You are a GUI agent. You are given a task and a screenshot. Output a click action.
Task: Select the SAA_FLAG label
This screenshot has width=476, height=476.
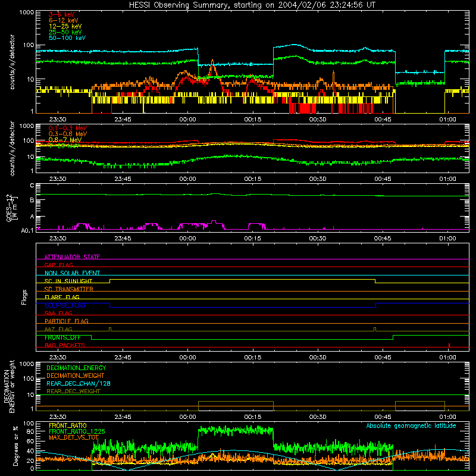click(x=58, y=313)
